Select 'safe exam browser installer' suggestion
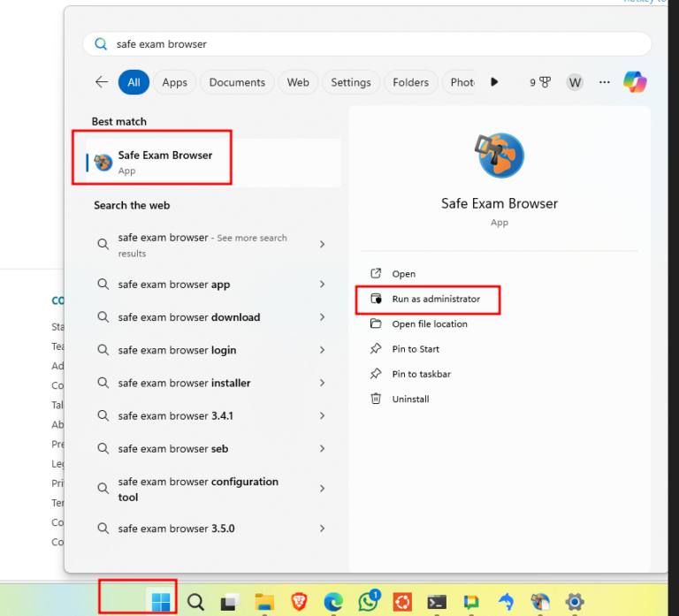The width and height of the screenshot is (679, 616). click(x=211, y=383)
